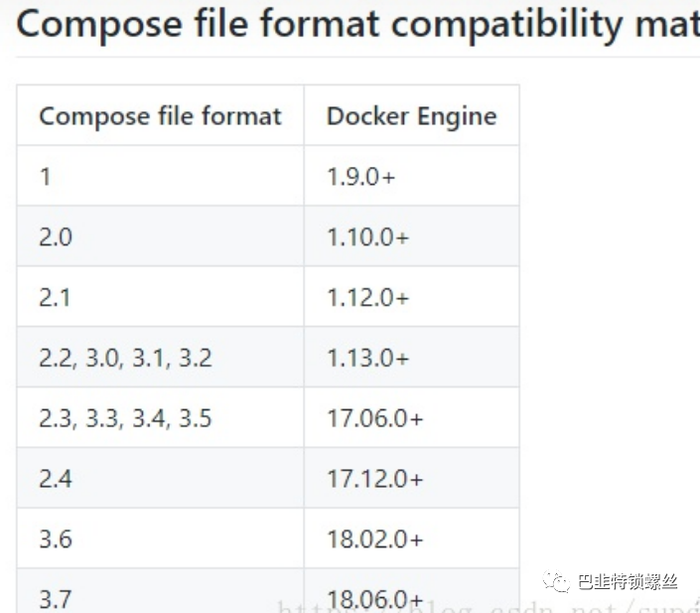Viewport: 700px width, 613px height.
Task: Click the Compose file format compatibility heading
Action: tap(357, 24)
